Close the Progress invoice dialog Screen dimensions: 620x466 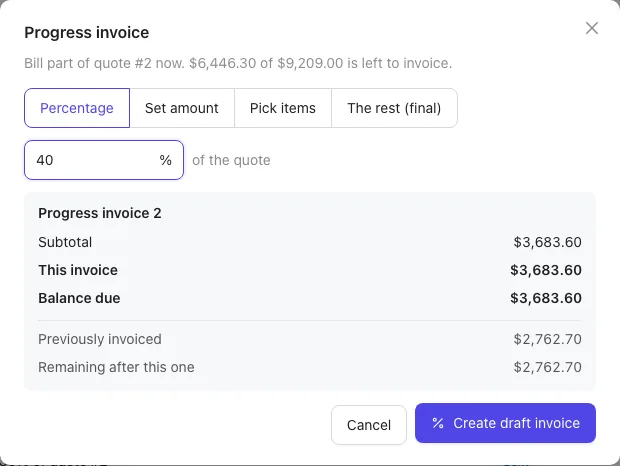pyautogui.click(x=592, y=28)
